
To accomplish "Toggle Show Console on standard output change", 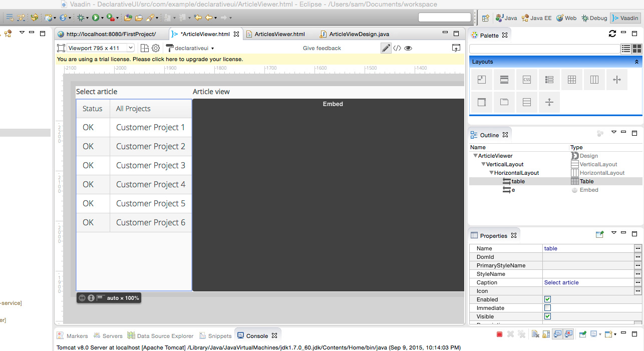I will 557,334.
